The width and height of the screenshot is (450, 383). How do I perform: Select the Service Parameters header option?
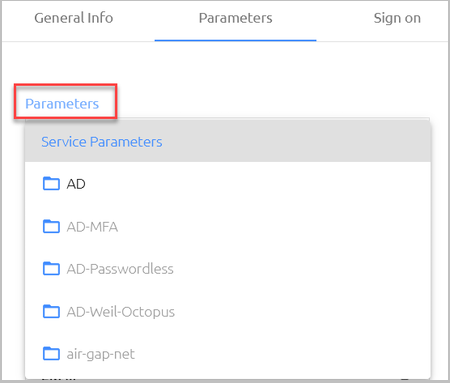coord(102,142)
